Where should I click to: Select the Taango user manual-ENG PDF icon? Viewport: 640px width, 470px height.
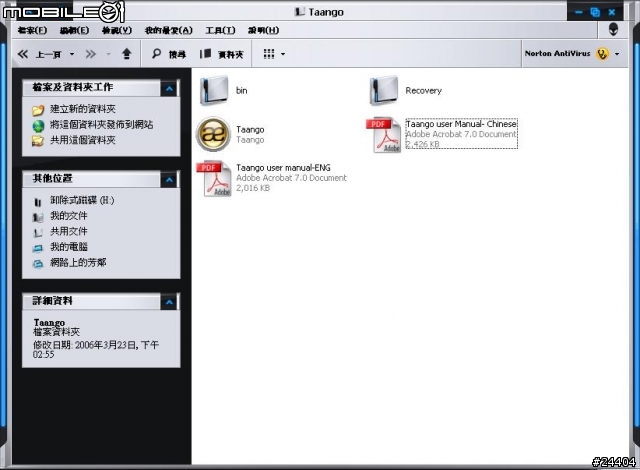pos(214,178)
